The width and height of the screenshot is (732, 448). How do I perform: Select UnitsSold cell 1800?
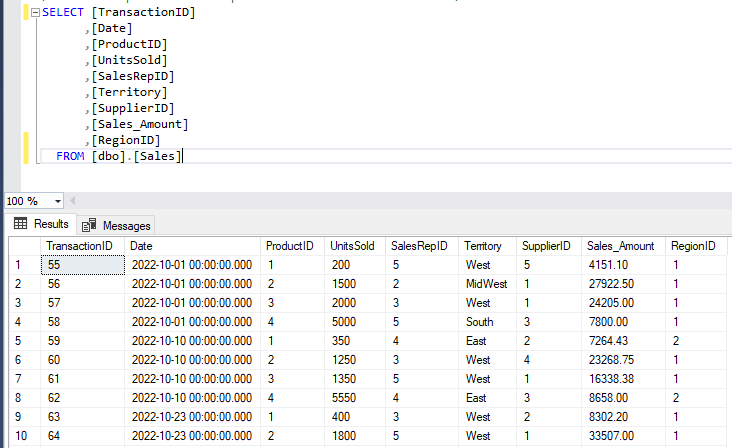[355, 436]
